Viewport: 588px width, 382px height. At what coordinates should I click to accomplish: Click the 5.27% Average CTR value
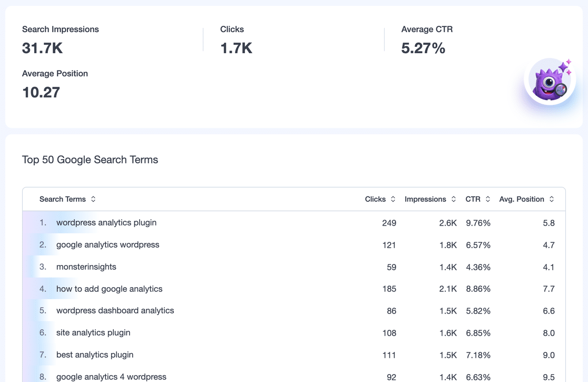pyautogui.click(x=423, y=48)
